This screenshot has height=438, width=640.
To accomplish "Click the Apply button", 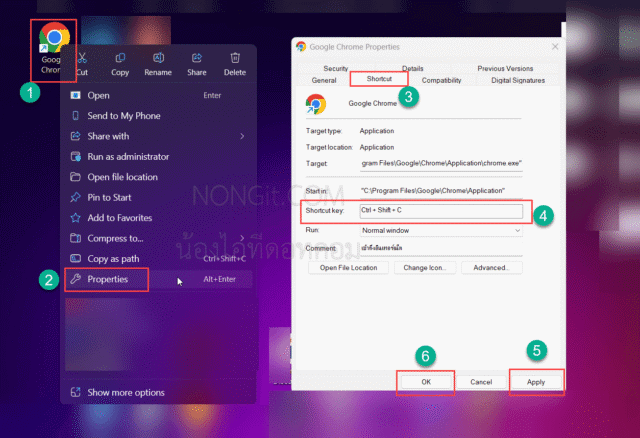I will point(536,382).
